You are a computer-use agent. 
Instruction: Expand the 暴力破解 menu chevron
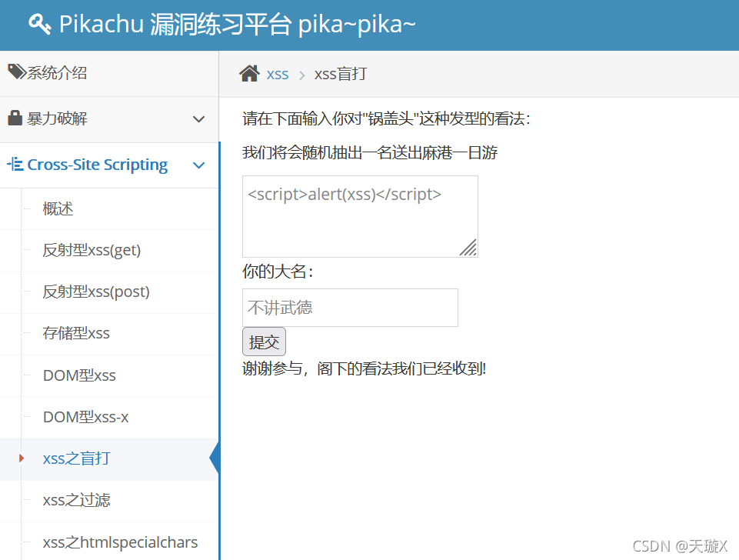pos(199,119)
